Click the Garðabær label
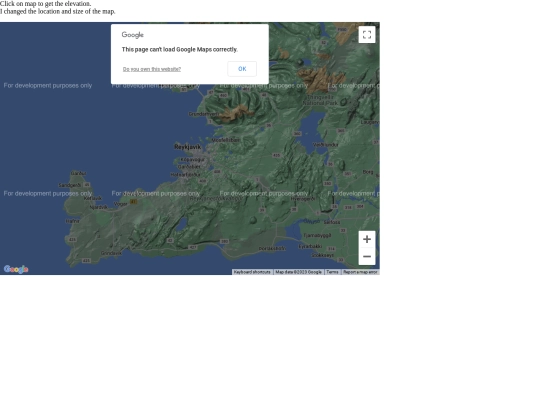 pyautogui.click(x=189, y=167)
